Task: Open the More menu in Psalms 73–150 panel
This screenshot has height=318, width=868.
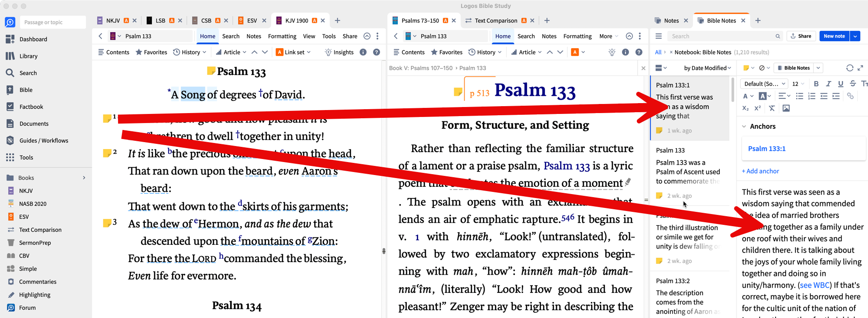Action: pyautogui.click(x=609, y=36)
